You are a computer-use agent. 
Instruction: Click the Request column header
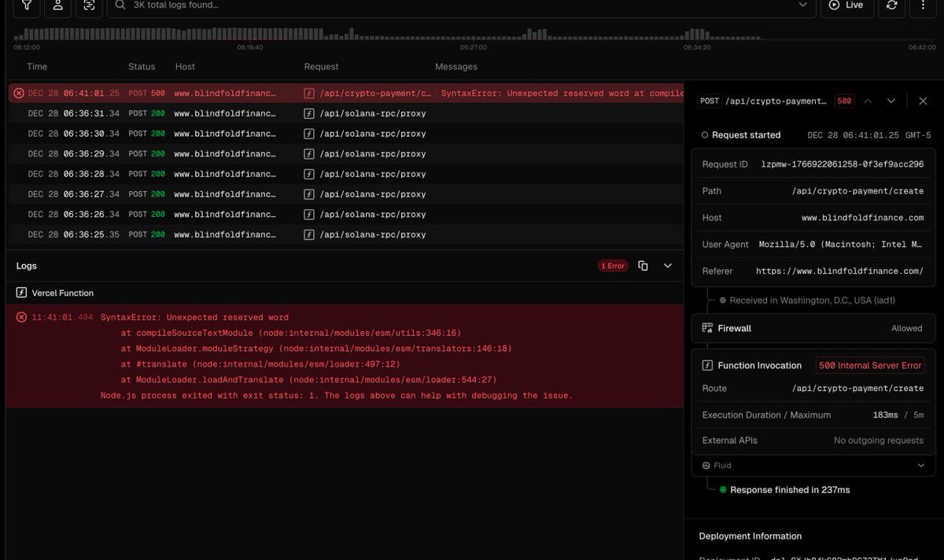tap(322, 67)
